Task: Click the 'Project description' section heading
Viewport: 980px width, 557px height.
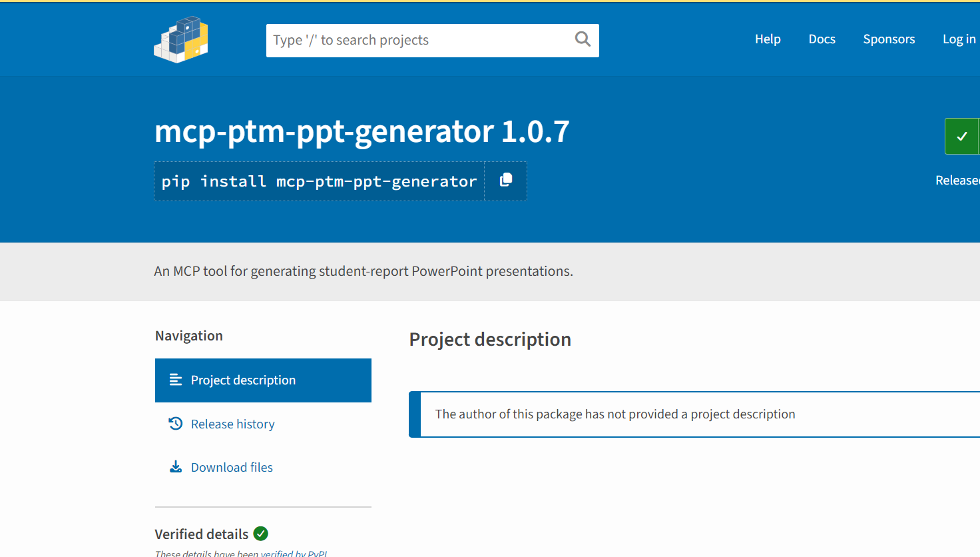Action: 490,339
